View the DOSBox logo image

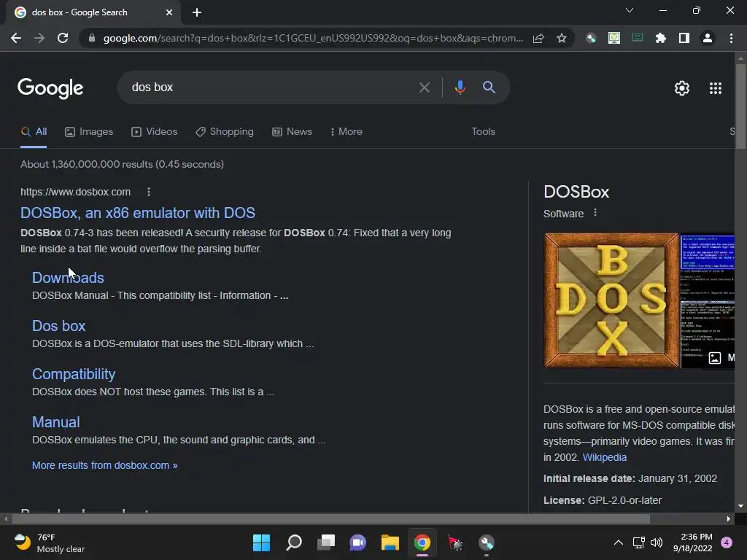611,300
